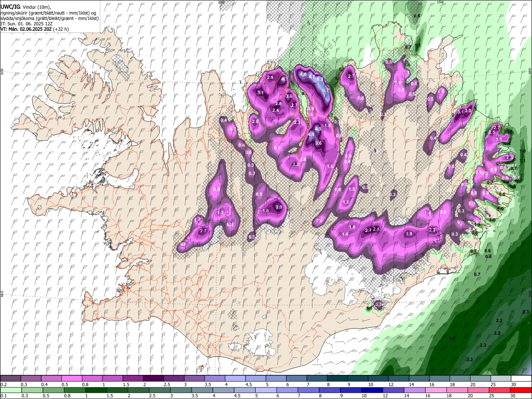The image size is (532, 399).
Task: Select the rain-scale swatch for 0.3 mm
Action: pyautogui.click(x=32, y=390)
